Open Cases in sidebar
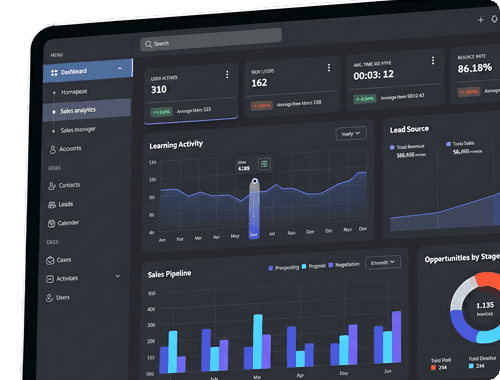The height and width of the screenshot is (380, 500). pos(64,259)
